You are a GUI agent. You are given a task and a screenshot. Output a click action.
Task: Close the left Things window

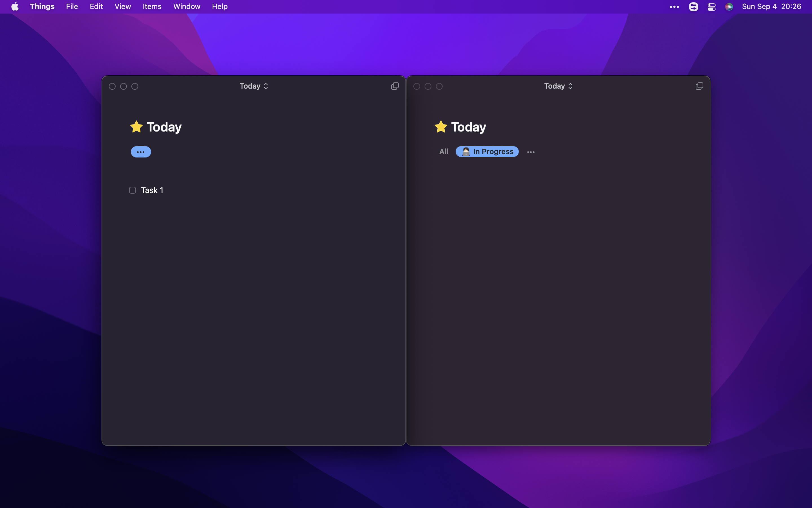pyautogui.click(x=112, y=86)
